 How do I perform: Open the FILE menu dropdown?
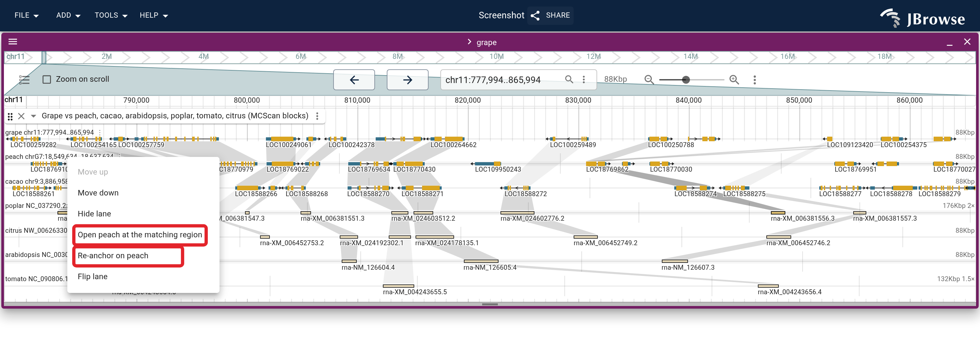[27, 15]
